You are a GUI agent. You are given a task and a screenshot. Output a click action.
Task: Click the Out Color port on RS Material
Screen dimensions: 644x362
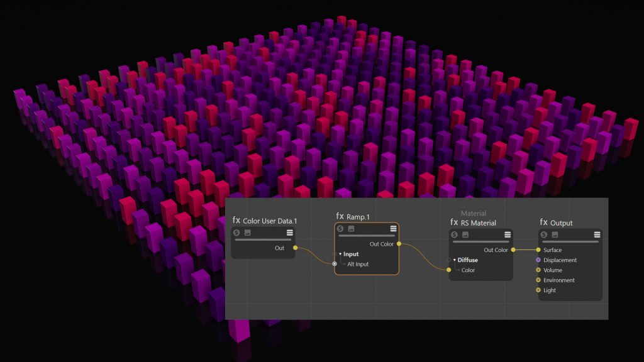(513, 250)
